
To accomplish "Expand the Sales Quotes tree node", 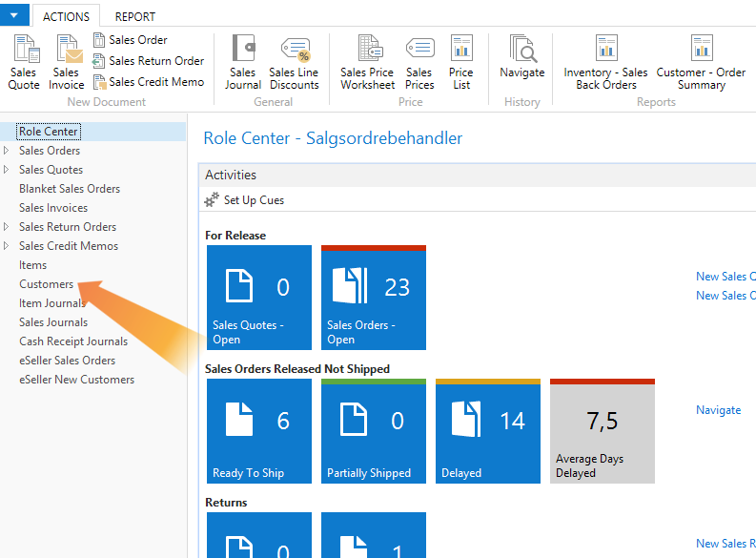I will coord(7,169).
